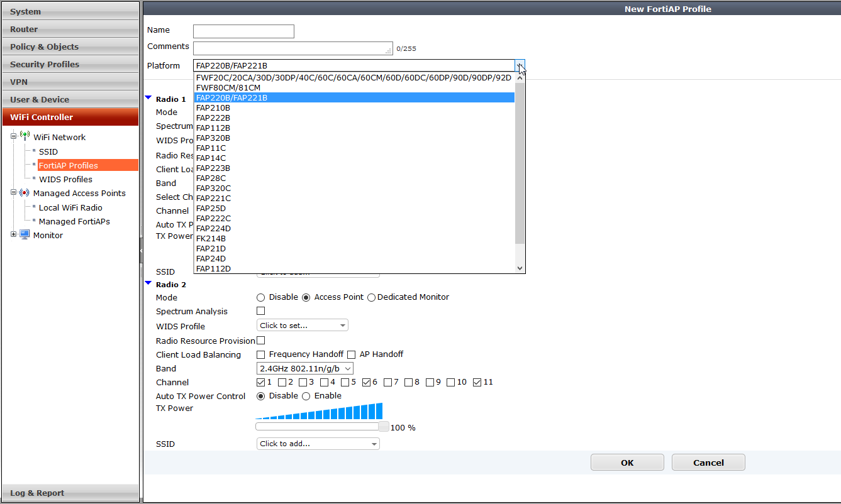The height and width of the screenshot is (504, 841).
Task: Enable Frequency Handoff load balancing
Action: 261,354
